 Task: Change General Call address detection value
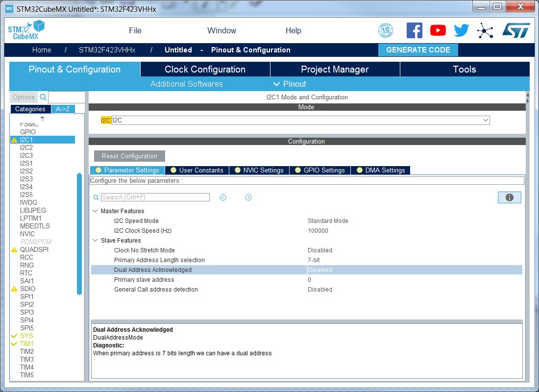pyautogui.click(x=320, y=290)
